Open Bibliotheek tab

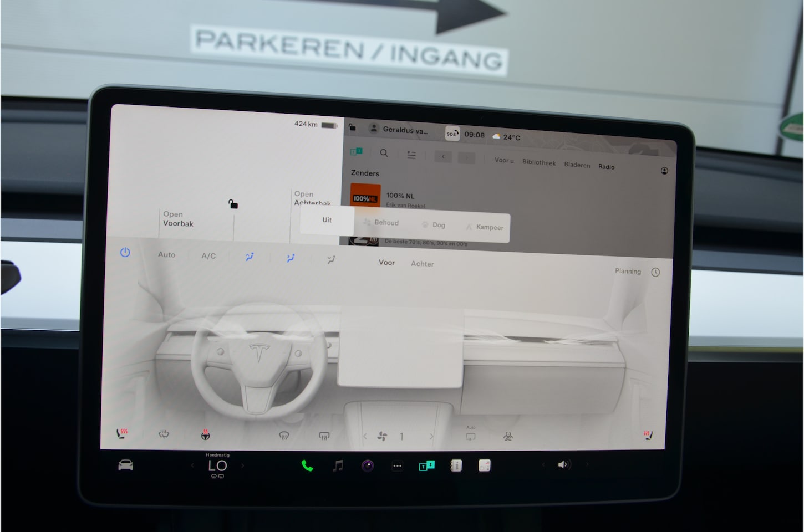(x=539, y=163)
